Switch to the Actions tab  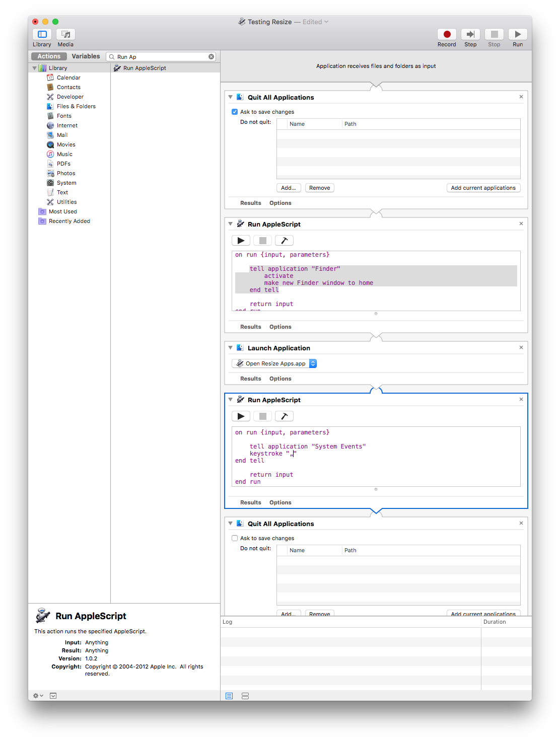(x=49, y=56)
